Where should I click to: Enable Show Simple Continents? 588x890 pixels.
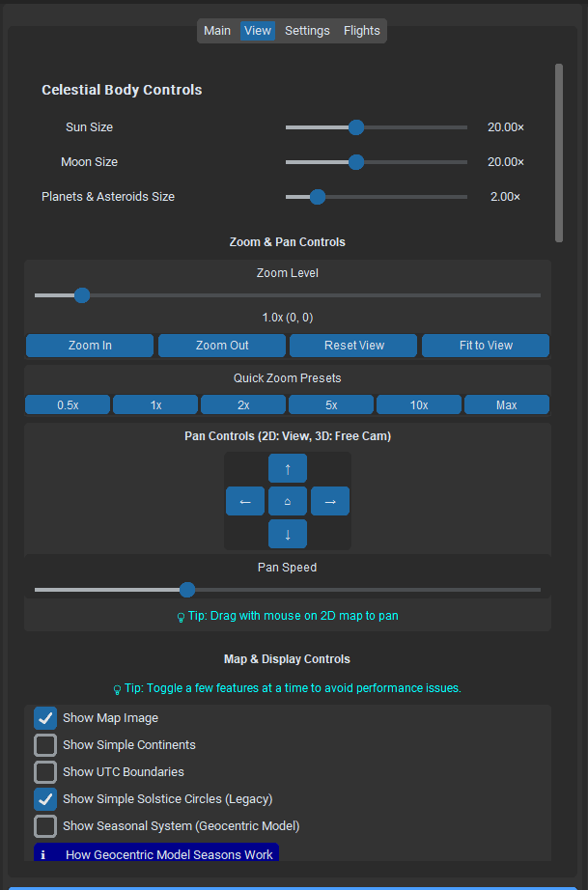pos(44,744)
